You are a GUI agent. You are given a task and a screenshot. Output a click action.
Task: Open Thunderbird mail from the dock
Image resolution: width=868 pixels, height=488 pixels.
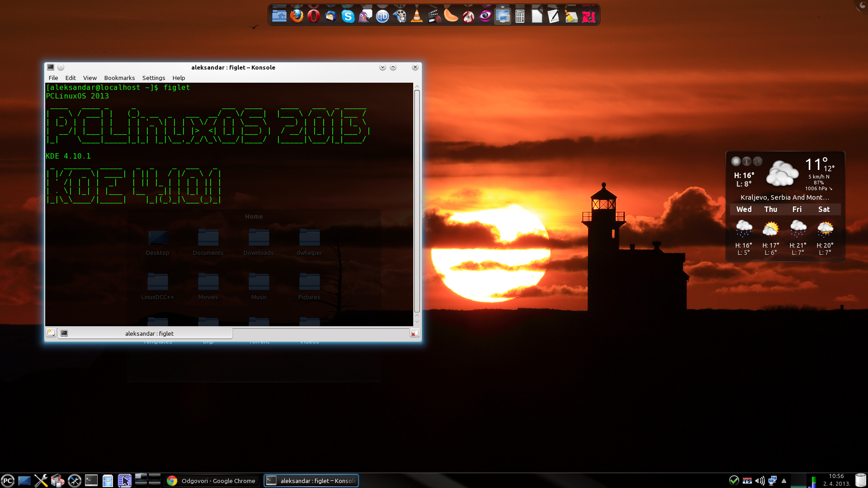[330, 17]
